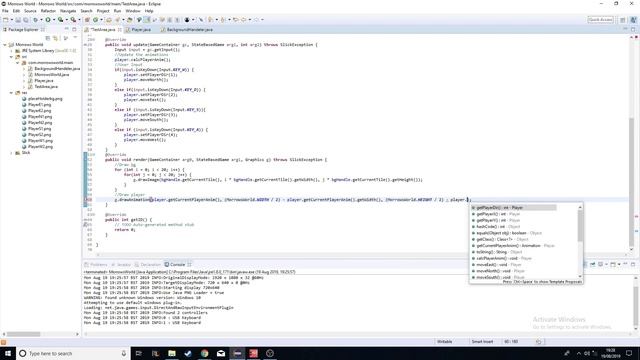Minimize the Package Explorer view
This screenshot has height=360, width=640.
click(x=67, y=29)
